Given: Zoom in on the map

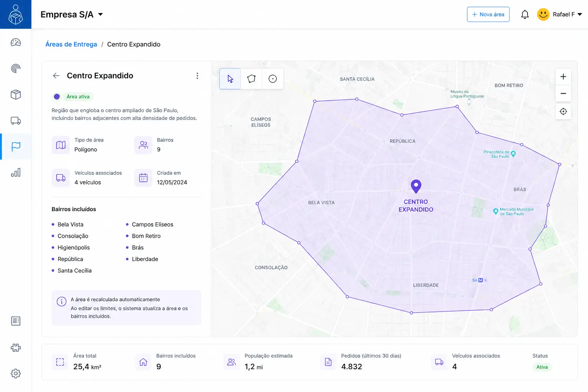Looking at the screenshot, I should pyautogui.click(x=563, y=77).
